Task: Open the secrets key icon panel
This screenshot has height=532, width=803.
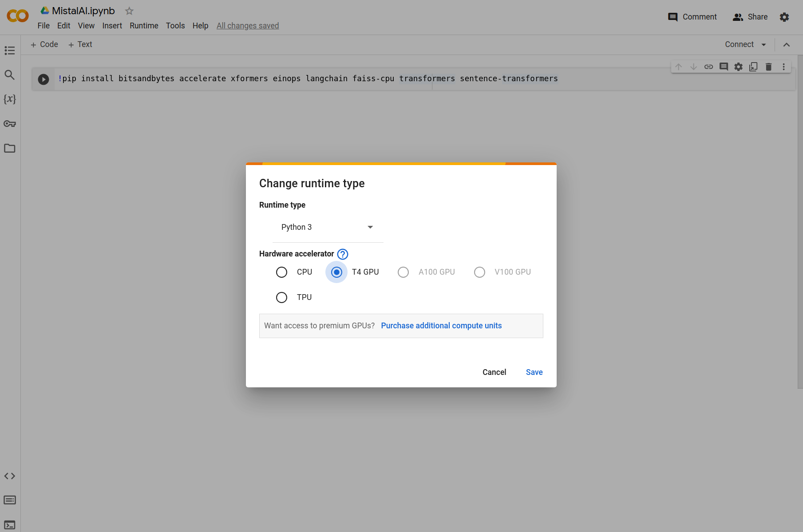Action: [x=10, y=124]
